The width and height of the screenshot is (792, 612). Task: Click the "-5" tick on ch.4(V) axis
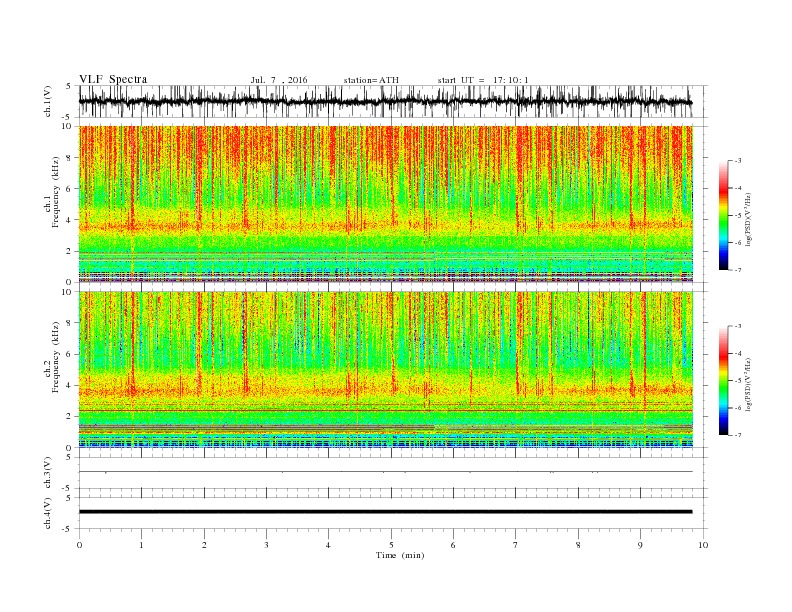[68, 529]
